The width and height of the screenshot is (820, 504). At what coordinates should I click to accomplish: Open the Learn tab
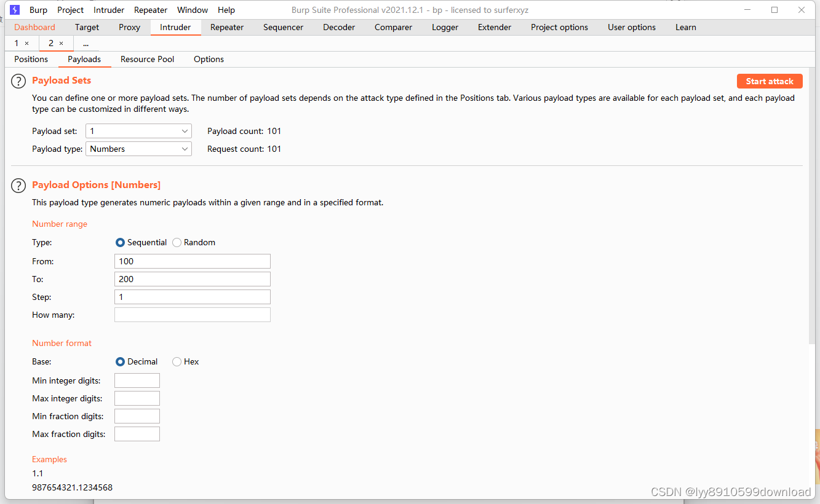click(x=686, y=27)
